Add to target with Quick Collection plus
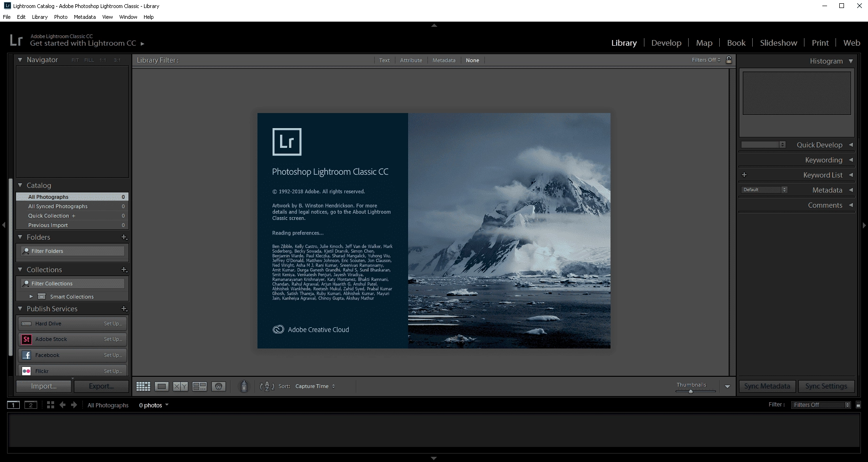This screenshot has width=868, height=462. (x=73, y=216)
